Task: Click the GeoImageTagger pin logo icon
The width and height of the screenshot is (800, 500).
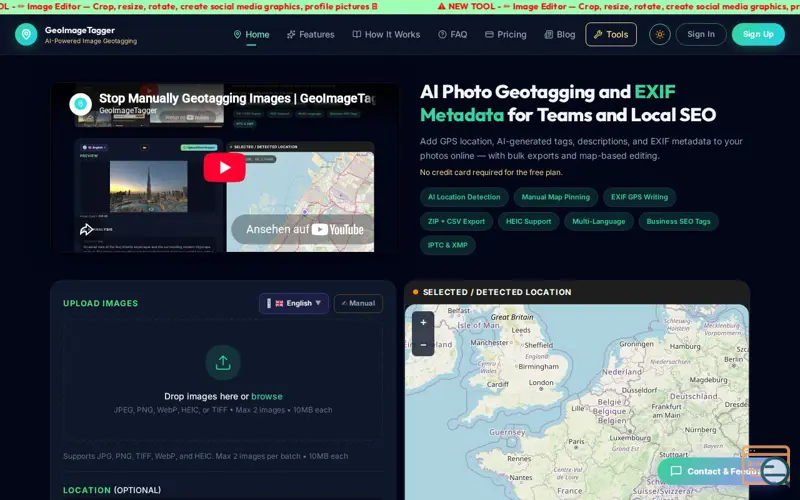Action: 26,34
